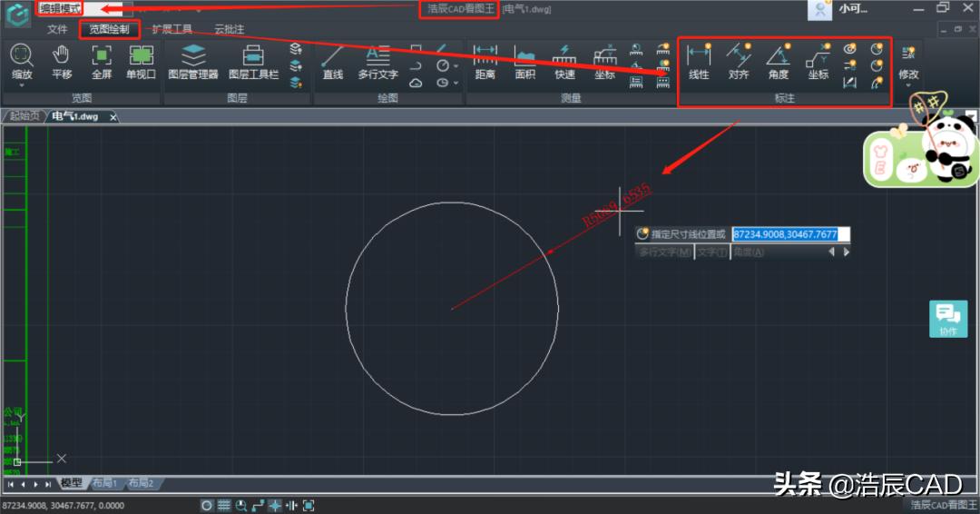Toggle polyline ortho mode in status bar

pyautogui.click(x=258, y=505)
